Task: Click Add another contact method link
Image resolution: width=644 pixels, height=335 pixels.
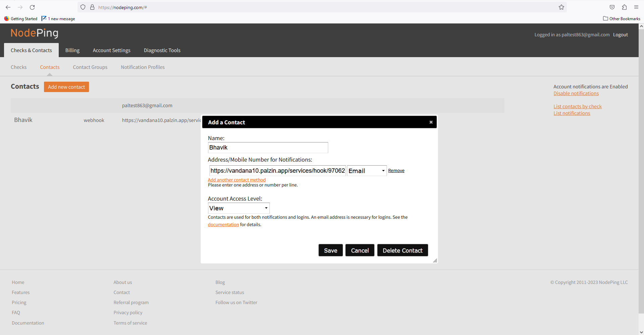Action: (x=237, y=180)
